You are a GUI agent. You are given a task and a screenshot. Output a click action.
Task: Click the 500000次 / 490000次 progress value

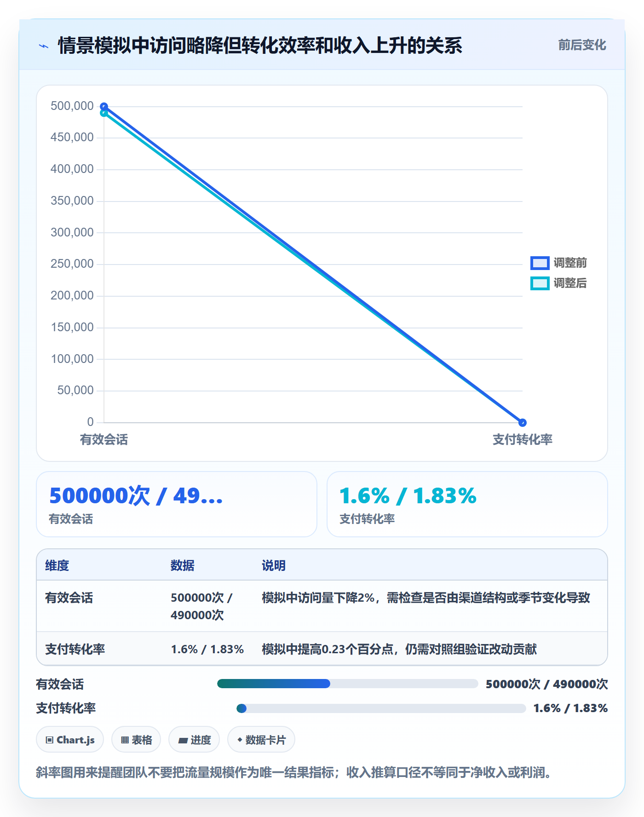547,684
